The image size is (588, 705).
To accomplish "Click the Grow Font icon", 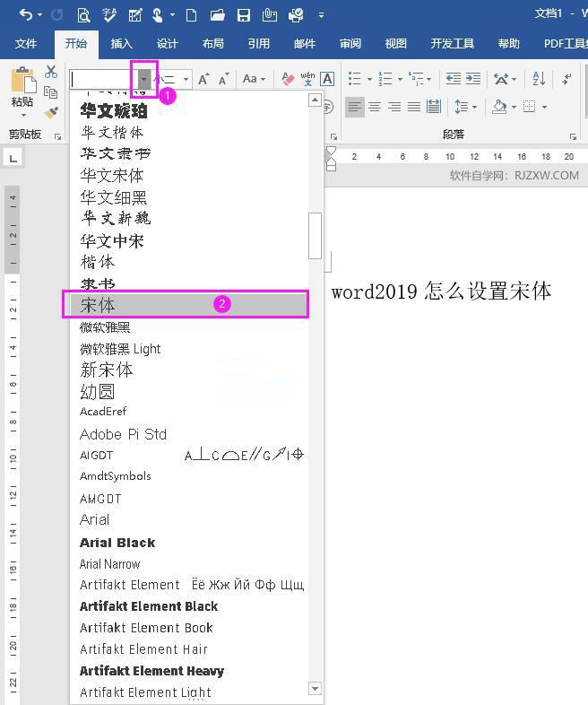I will (204, 79).
